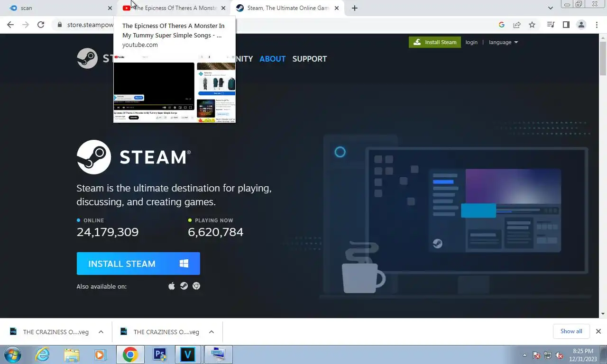
Task: Switch to The Epicness Of Theres A Monster tab
Action: coord(174,8)
